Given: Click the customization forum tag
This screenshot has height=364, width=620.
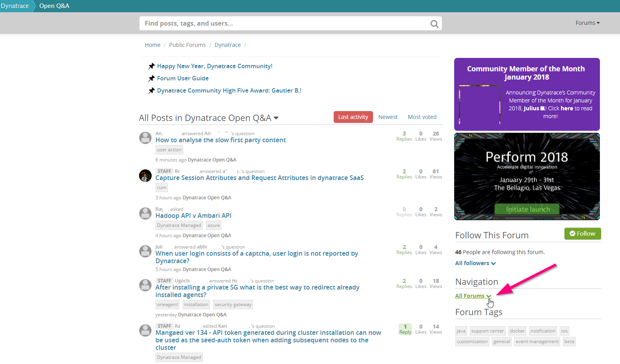Looking at the screenshot, I should pos(472,342).
